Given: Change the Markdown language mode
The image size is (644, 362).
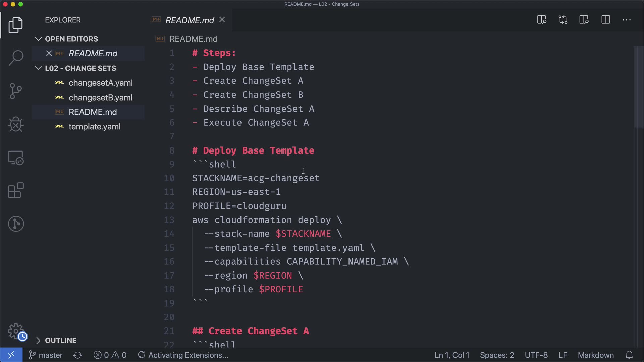Looking at the screenshot, I should click(x=596, y=355).
